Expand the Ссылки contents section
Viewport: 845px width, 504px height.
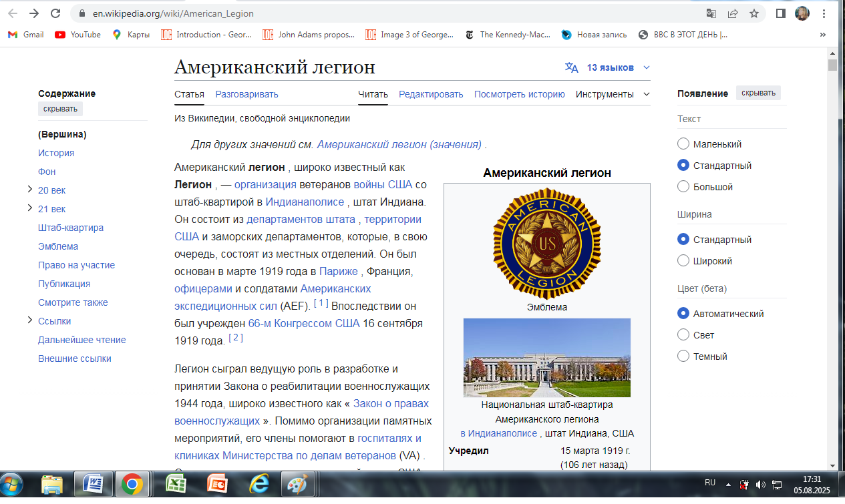click(30, 320)
